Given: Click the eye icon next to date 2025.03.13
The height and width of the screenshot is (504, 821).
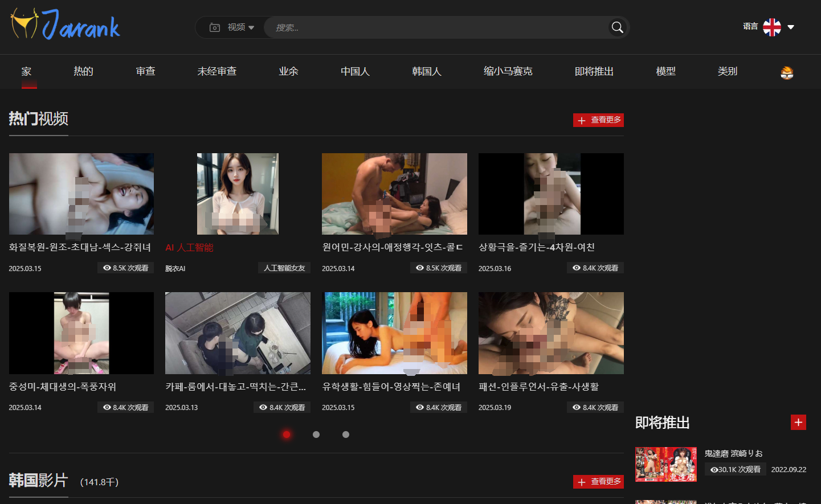Looking at the screenshot, I should (x=263, y=407).
